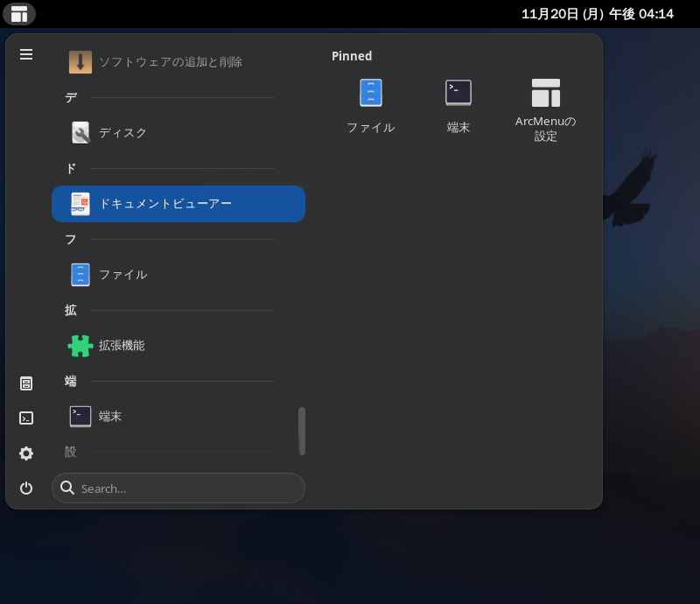Click the files shortcut in left sidebar

click(26, 383)
